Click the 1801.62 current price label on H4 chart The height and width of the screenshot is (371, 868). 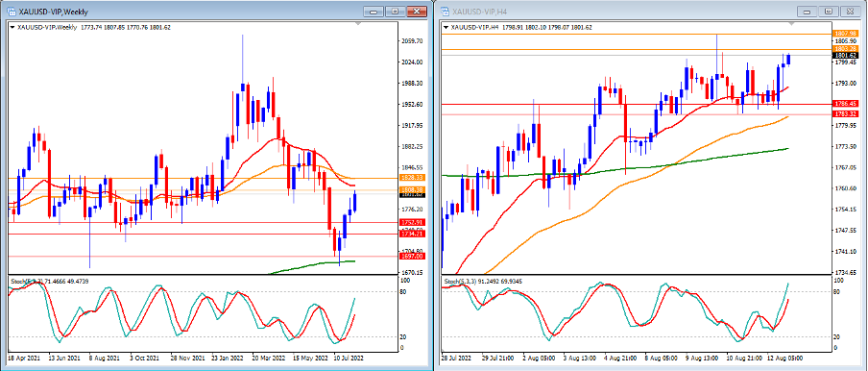[847, 56]
